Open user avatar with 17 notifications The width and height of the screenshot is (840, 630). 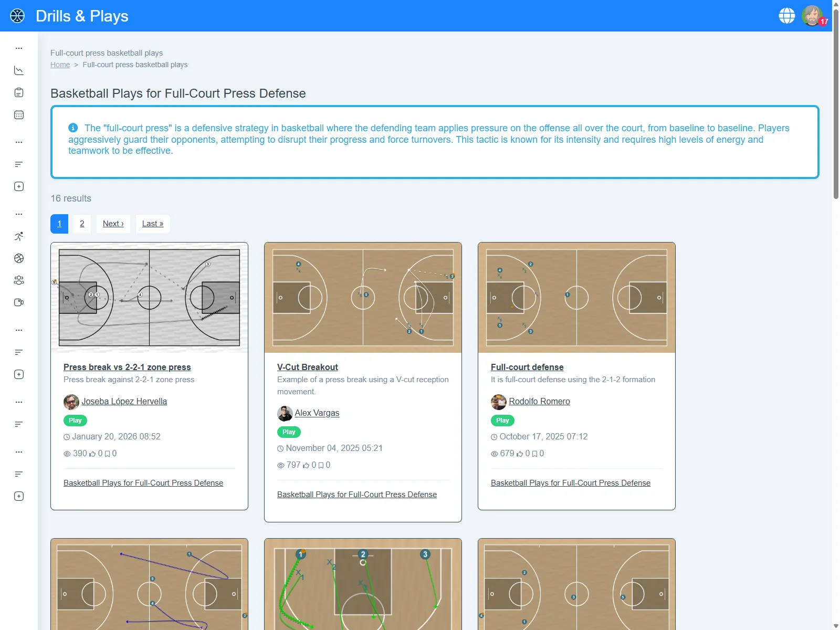812,16
